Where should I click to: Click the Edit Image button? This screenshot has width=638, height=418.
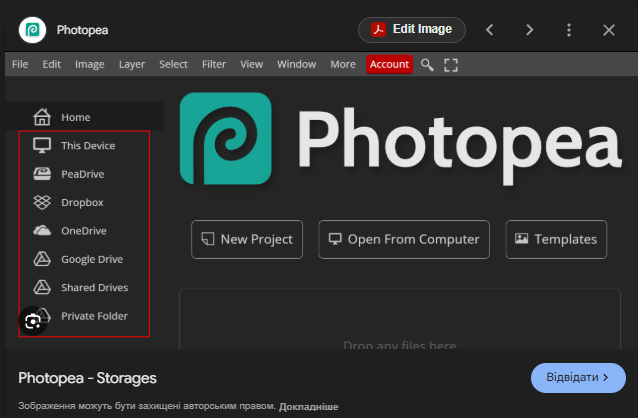point(411,30)
